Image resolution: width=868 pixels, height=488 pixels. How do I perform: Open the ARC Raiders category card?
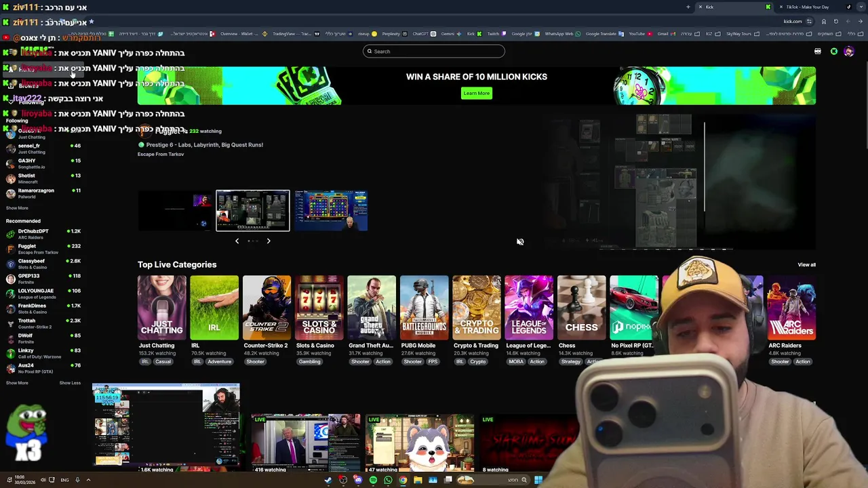pyautogui.click(x=791, y=307)
